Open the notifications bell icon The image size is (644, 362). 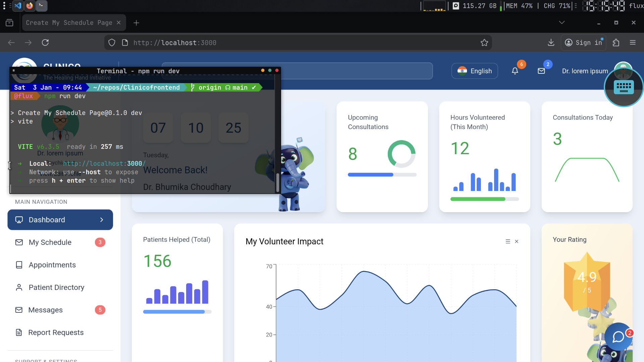tap(515, 71)
